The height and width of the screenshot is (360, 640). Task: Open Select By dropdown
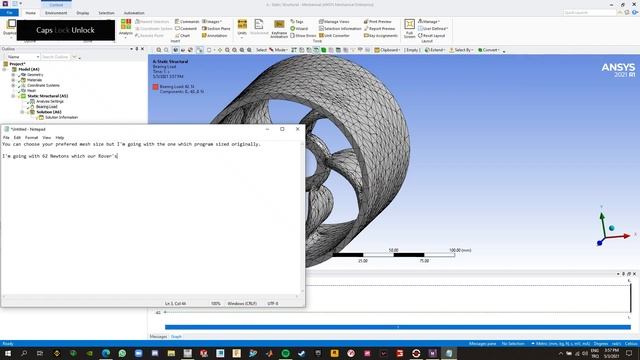click(461, 50)
